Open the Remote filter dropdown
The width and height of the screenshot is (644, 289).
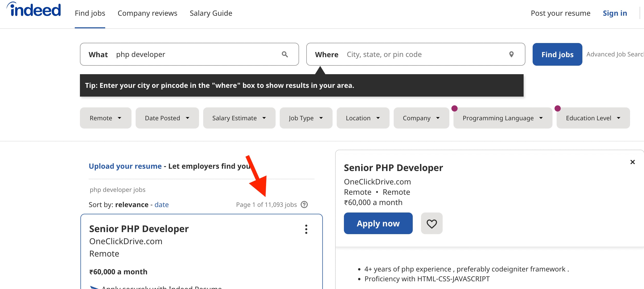tap(105, 118)
